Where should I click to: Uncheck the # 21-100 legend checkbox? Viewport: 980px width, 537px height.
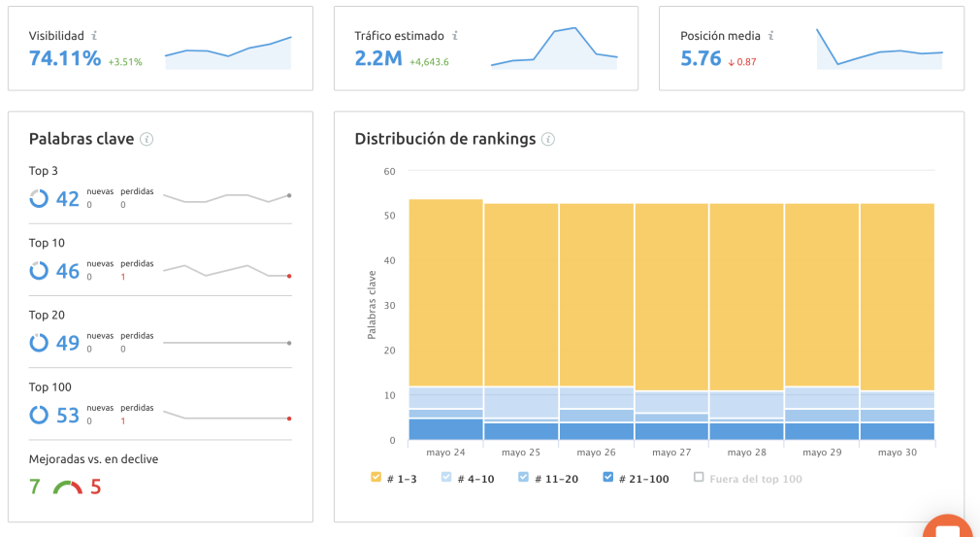(x=608, y=478)
